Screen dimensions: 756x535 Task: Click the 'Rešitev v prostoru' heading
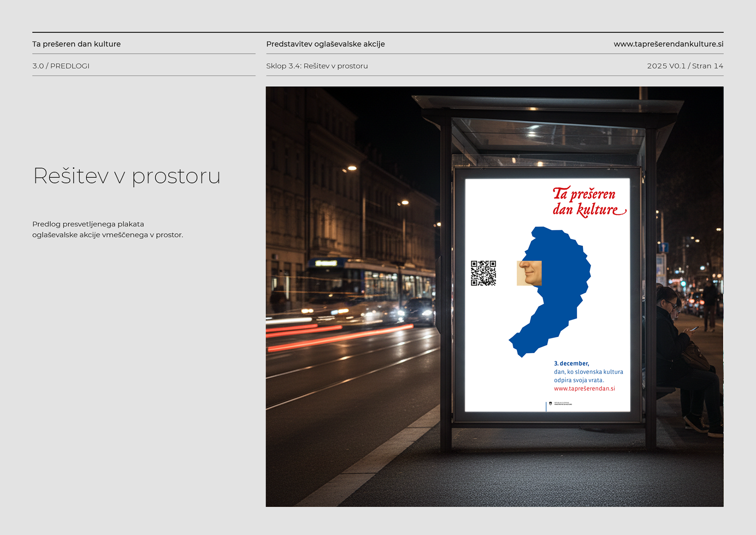126,176
